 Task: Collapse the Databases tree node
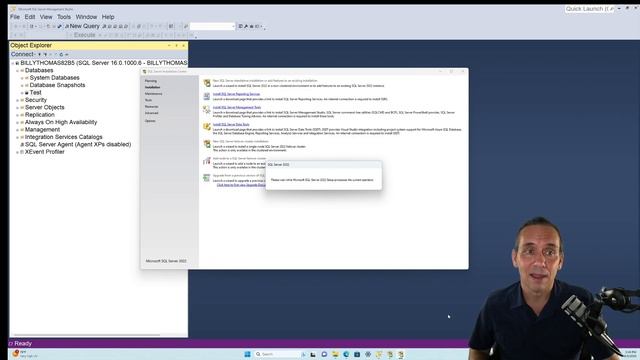coord(18,71)
